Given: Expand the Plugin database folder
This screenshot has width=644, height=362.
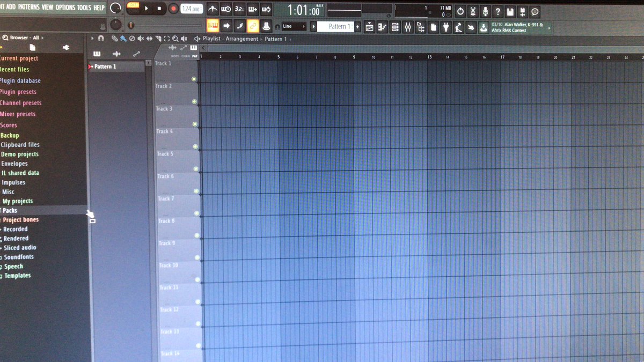Looking at the screenshot, I should 20,81.
